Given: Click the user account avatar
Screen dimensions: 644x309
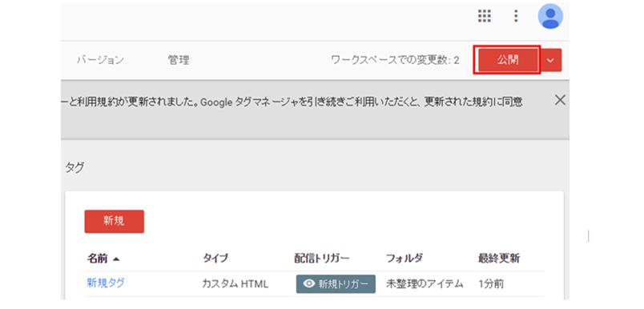Looking at the screenshot, I should 550,17.
